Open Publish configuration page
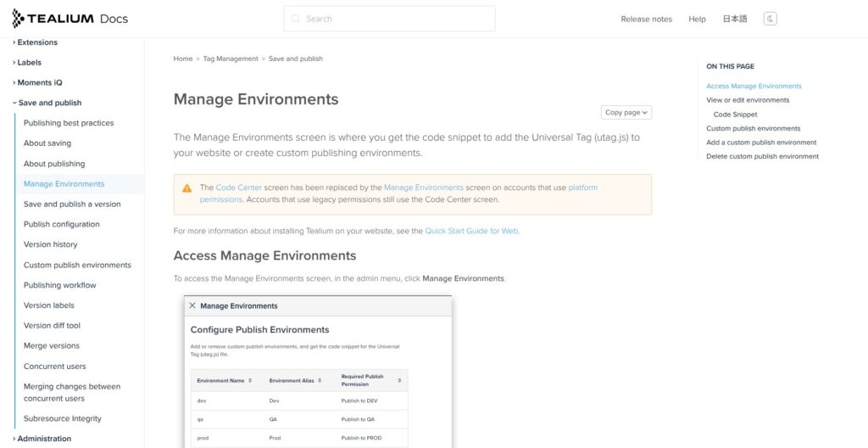 (x=61, y=224)
